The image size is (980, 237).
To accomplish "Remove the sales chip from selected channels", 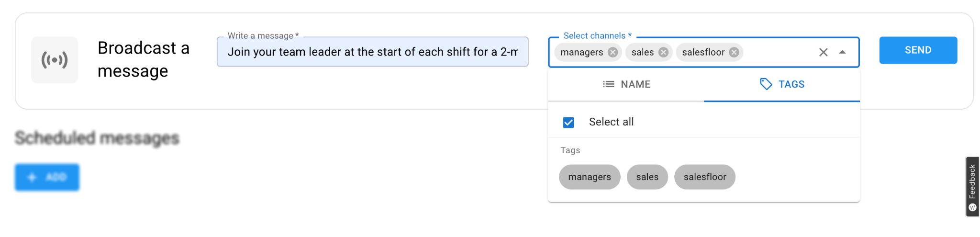I will [x=663, y=52].
